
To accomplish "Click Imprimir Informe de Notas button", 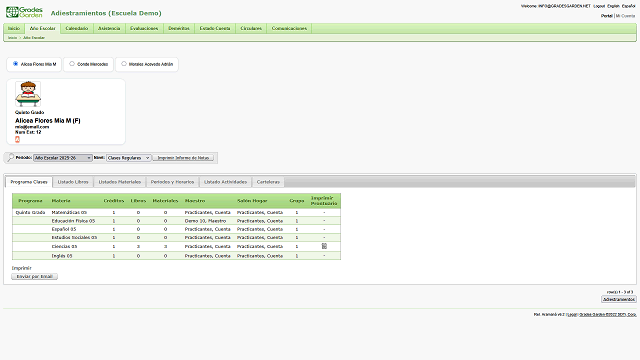I will (x=183, y=158).
